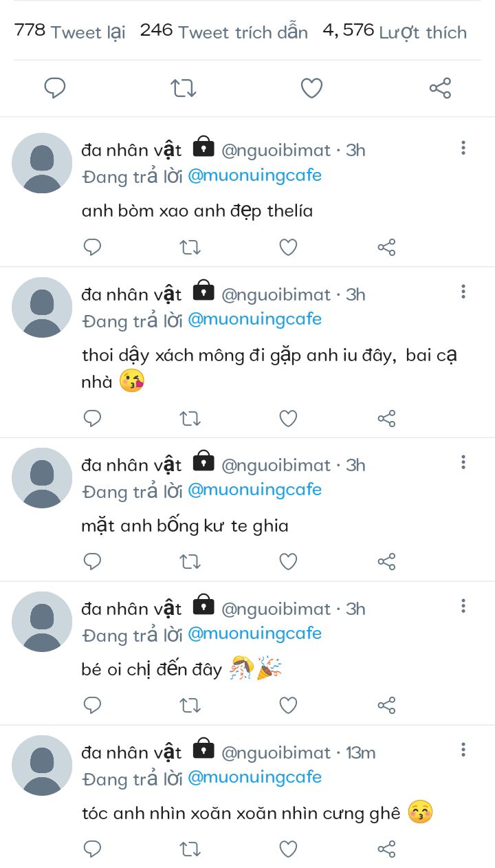Open 4,576 Lượt thích likes list

coord(395,32)
